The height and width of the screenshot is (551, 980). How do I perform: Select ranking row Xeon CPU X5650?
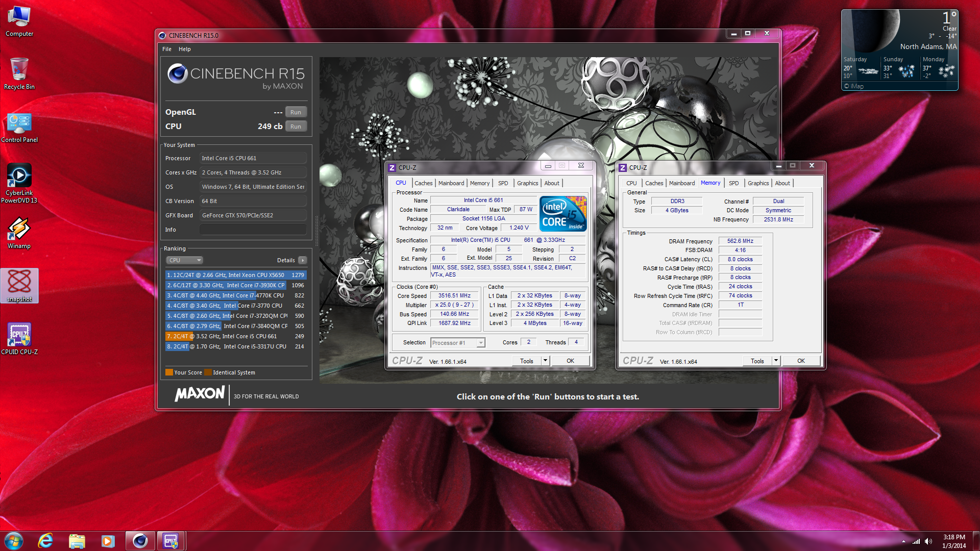pos(236,275)
